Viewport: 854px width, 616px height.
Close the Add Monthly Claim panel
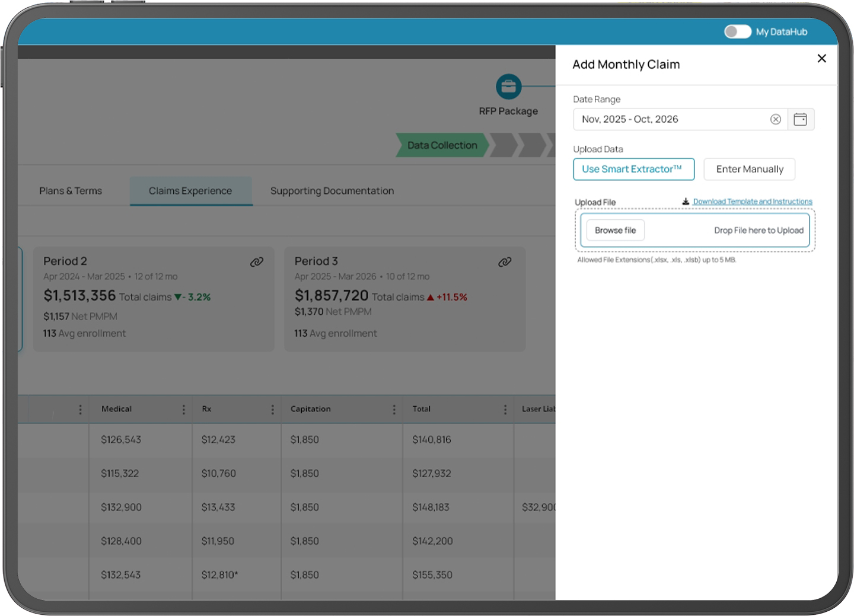821,58
